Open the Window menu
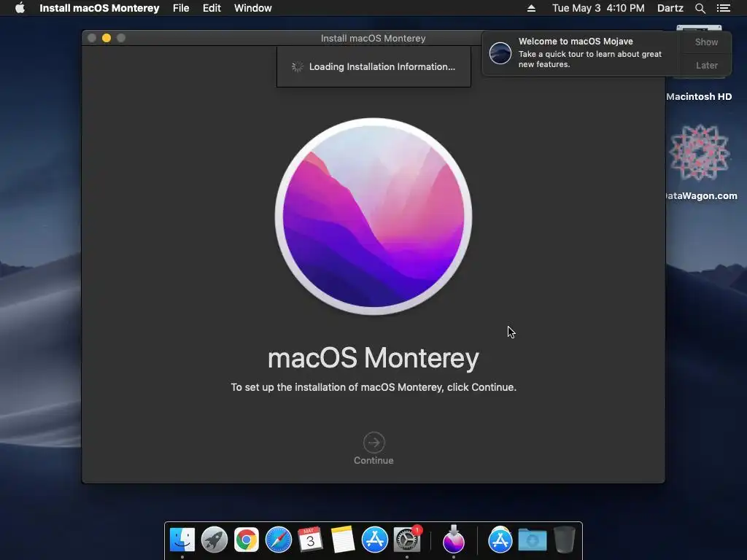 click(x=253, y=8)
